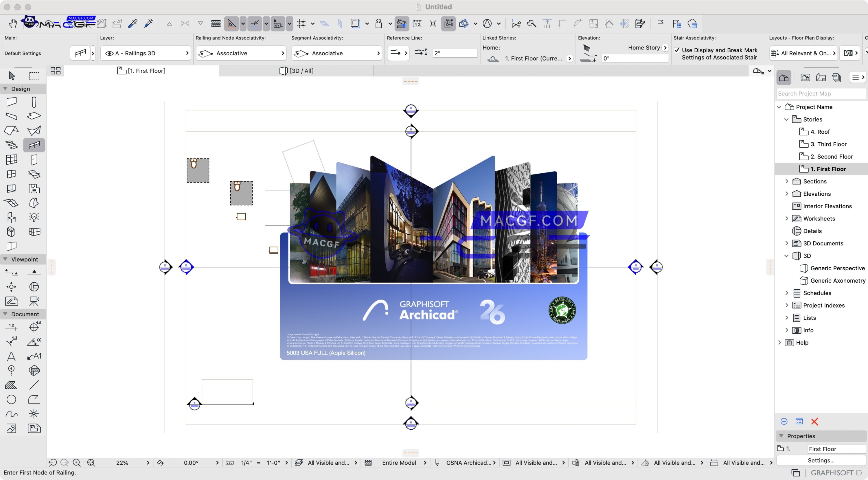Select the Column tool in the Design toolbox
The image size is (868, 480).
tap(34, 102)
